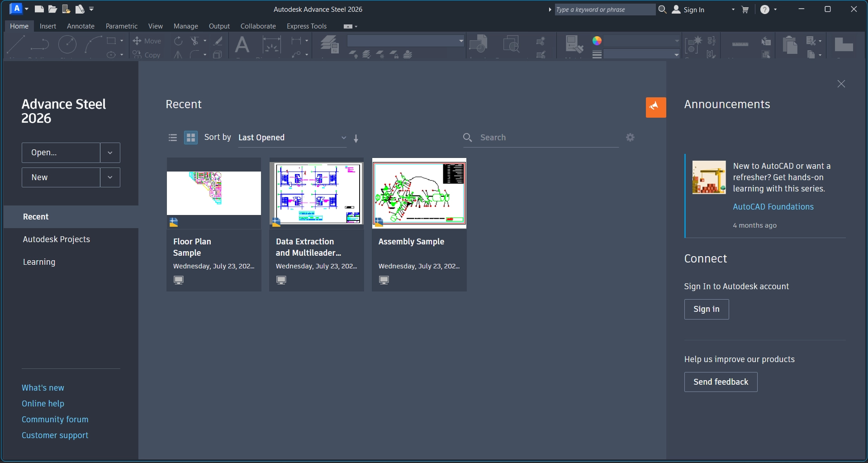Screen dimensions: 868x463
Task: Expand the Help dropdown arrow
Action: (x=775, y=10)
